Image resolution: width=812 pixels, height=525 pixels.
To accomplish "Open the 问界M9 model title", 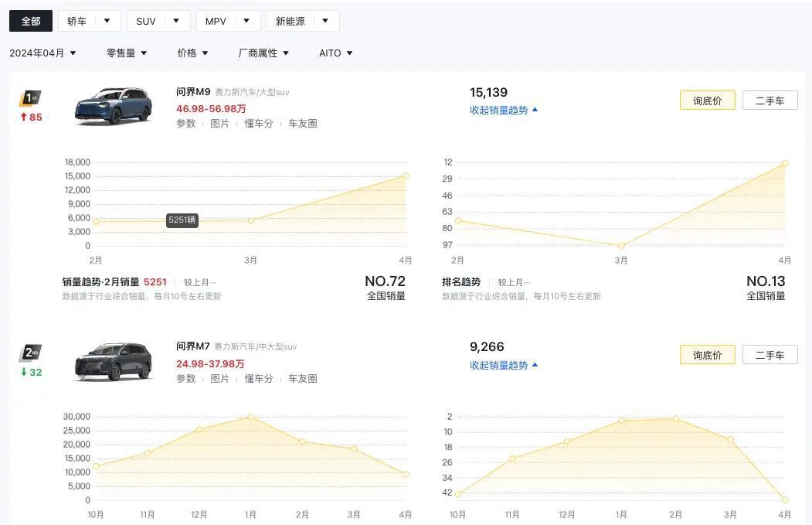I will pyautogui.click(x=193, y=92).
